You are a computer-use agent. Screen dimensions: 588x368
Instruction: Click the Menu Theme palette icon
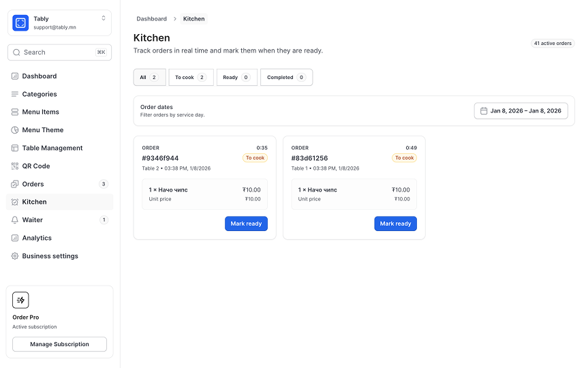15,130
